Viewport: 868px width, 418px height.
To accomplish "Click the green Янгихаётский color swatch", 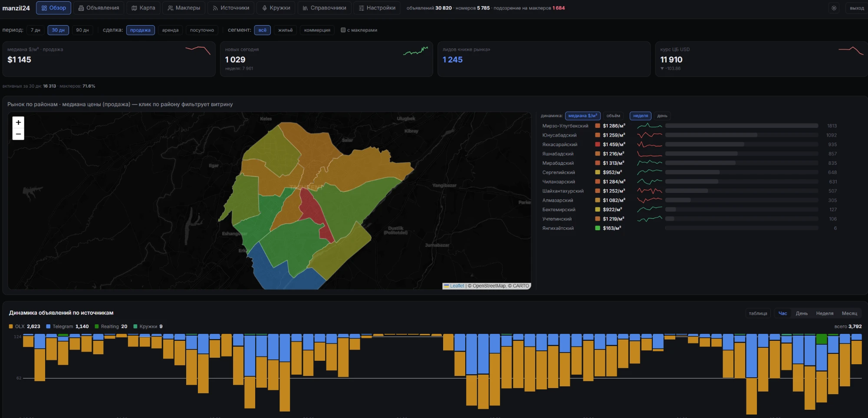I will tap(598, 228).
